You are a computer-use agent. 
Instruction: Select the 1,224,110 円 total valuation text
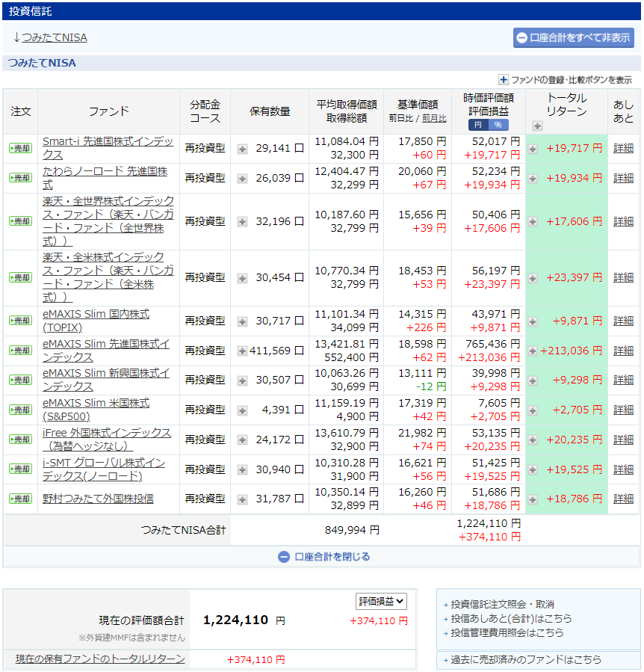244,620
